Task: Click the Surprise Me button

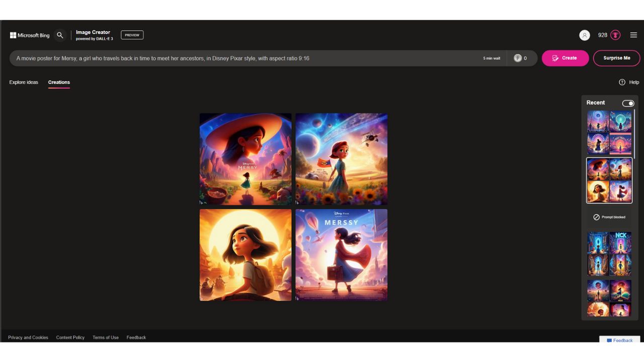Action: click(x=616, y=58)
